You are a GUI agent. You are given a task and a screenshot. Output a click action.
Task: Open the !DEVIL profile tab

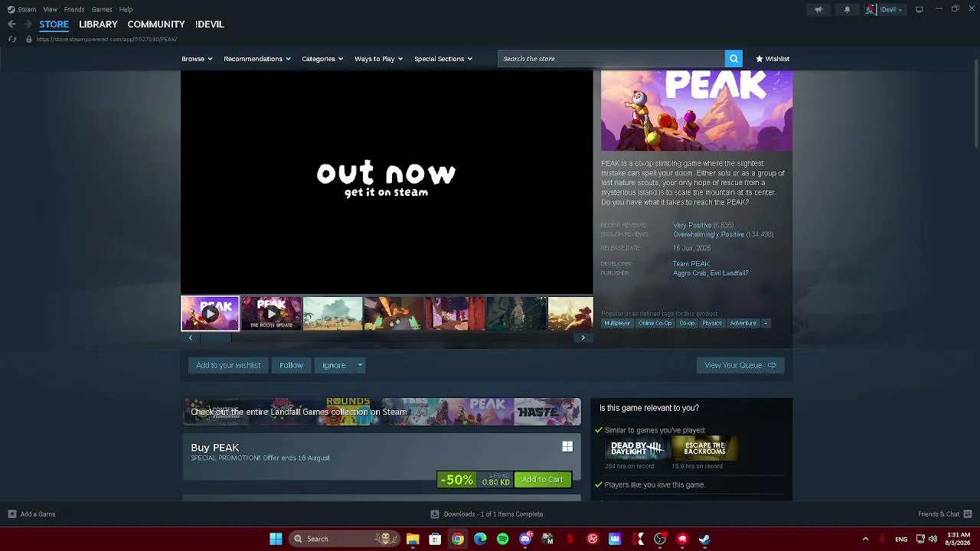click(x=210, y=24)
